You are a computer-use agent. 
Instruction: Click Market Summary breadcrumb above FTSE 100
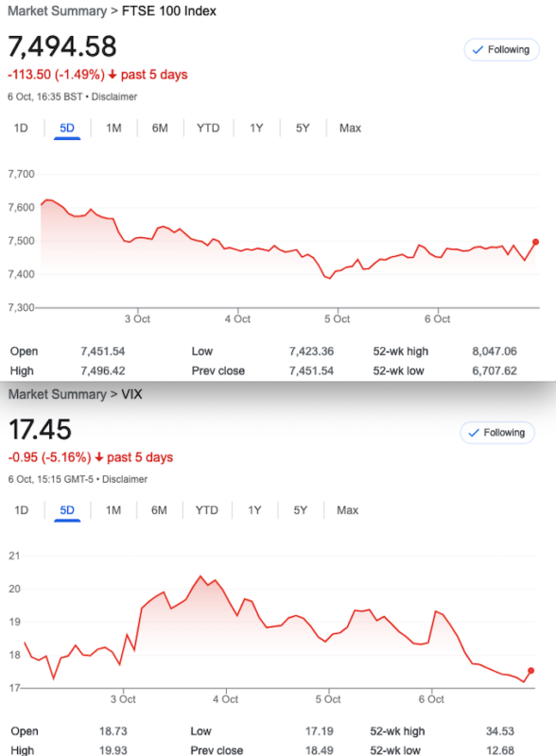(58, 11)
